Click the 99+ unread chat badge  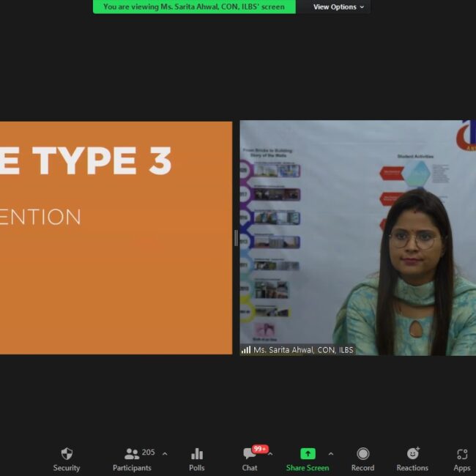click(x=260, y=448)
